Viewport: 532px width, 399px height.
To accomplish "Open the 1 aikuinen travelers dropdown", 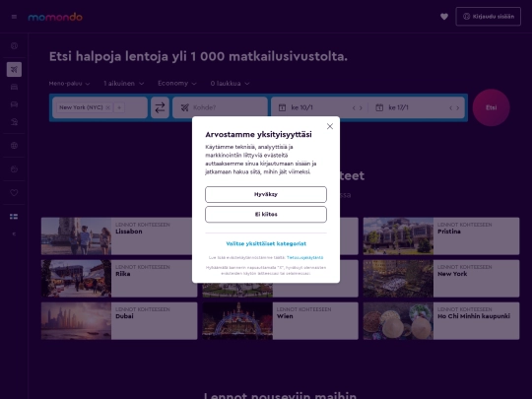I will click(123, 84).
